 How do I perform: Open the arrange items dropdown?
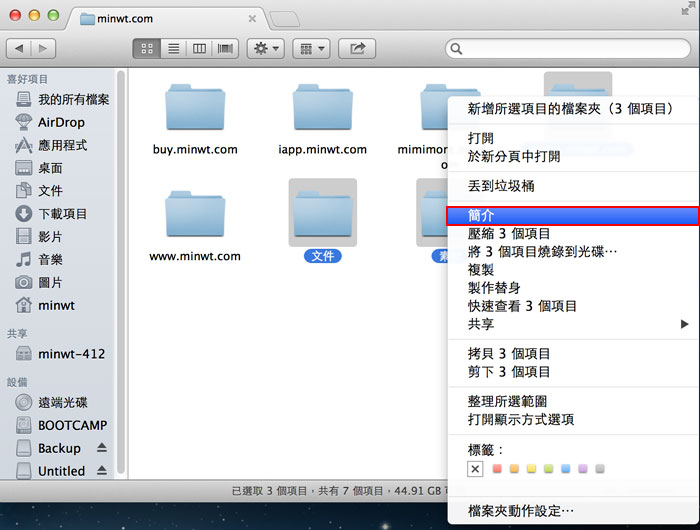pyautogui.click(x=312, y=48)
